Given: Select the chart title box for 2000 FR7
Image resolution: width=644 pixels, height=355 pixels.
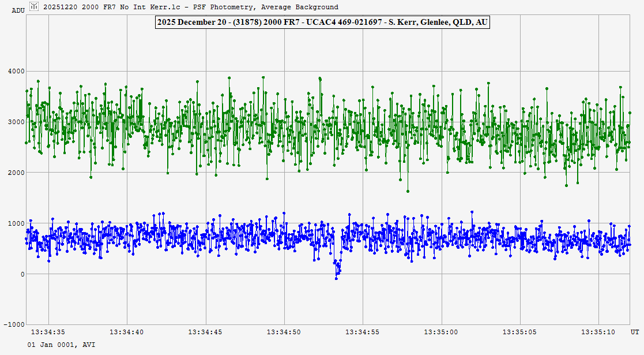Looking at the screenshot, I should pyautogui.click(x=322, y=23).
